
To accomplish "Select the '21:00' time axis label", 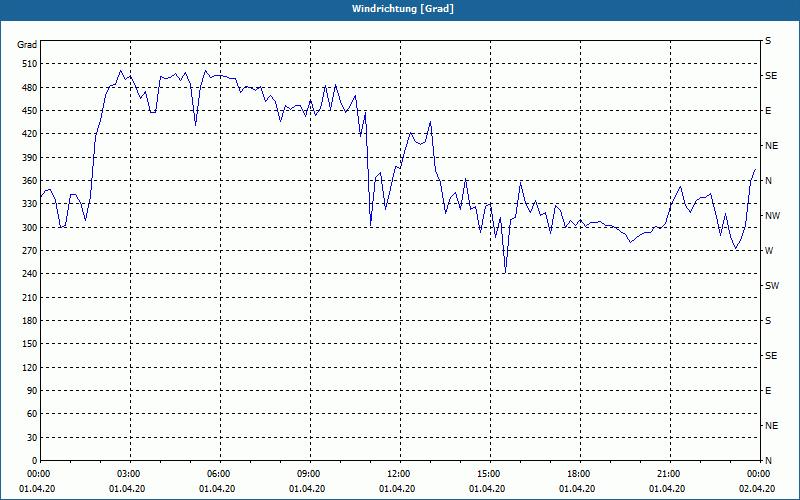I will tap(668, 474).
